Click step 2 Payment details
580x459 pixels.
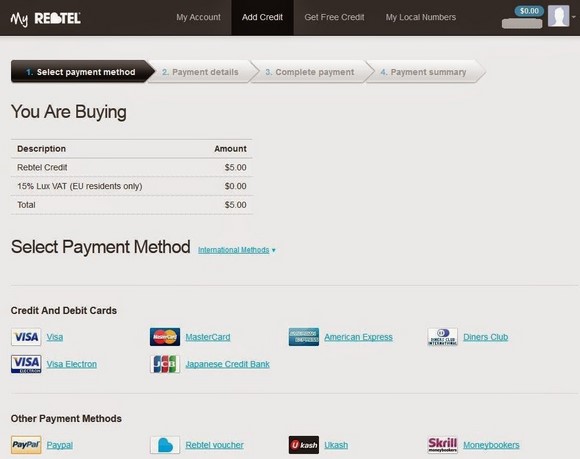[202, 72]
